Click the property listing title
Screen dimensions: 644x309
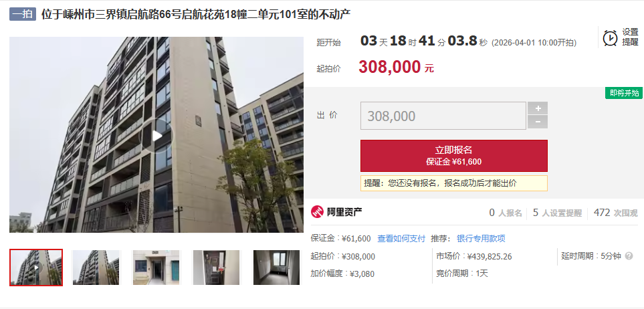196,15
